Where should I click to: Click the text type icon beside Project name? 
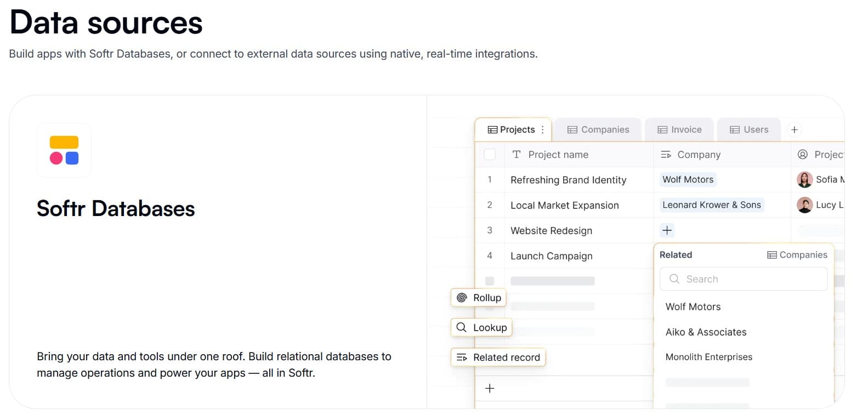pyautogui.click(x=517, y=155)
